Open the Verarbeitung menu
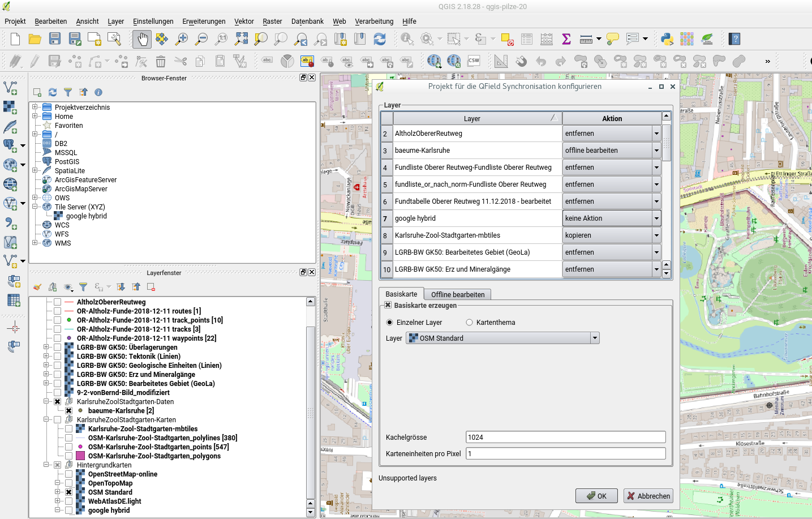This screenshot has width=812, height=519. (x=374, y=22)
